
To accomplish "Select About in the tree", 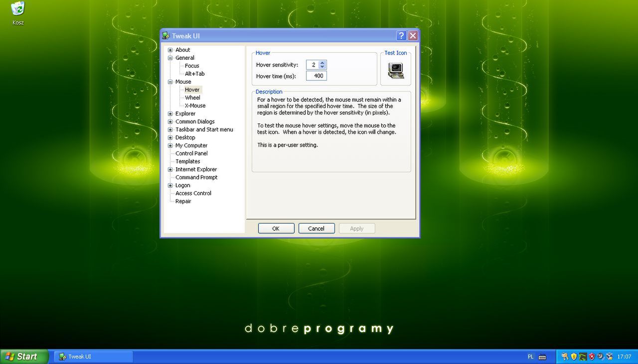I will coord(183,50).
